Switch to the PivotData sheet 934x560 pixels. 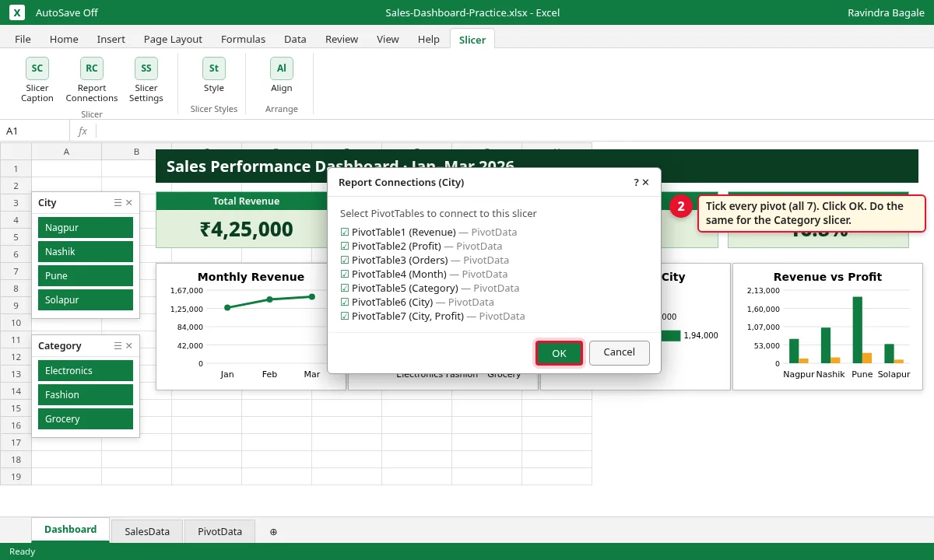pyautogui.click(x=219, y=531)
